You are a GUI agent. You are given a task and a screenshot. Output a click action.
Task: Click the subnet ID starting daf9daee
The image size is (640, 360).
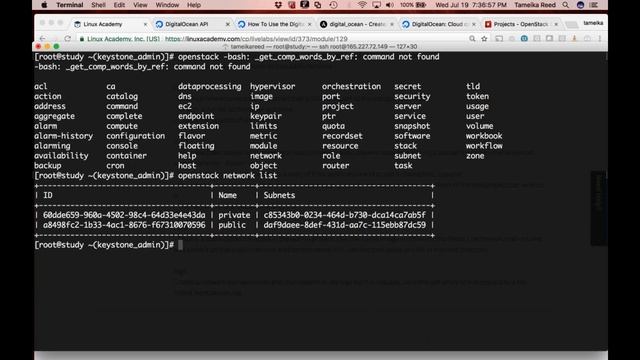click(x=344, y=225)
